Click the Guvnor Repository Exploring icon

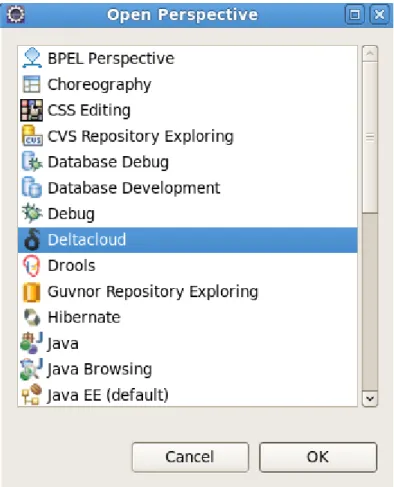coord(32,292)
